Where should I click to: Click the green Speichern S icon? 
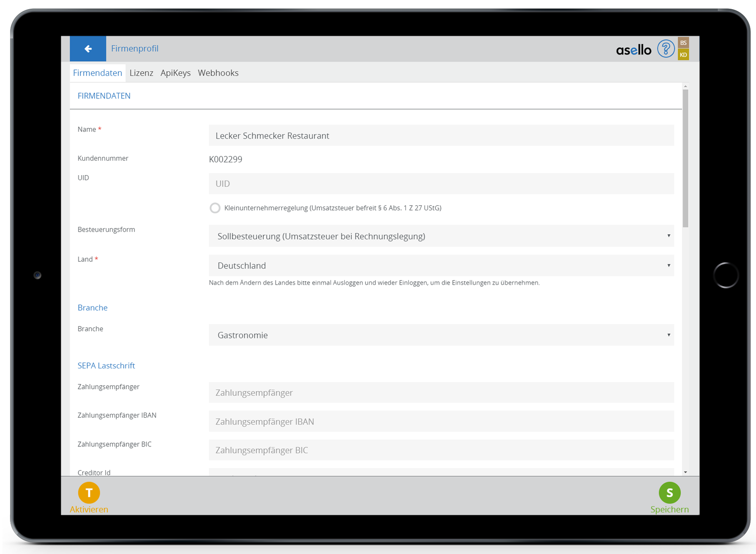point(669,493)
